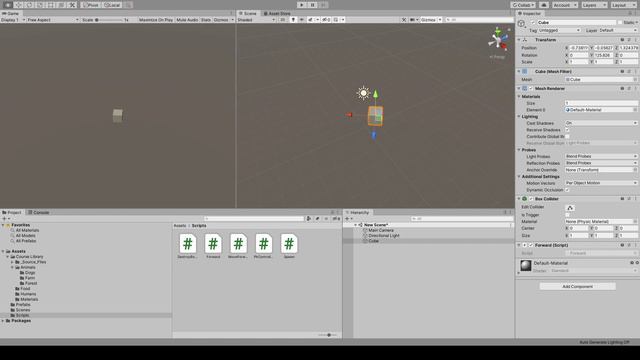Switch to the Asset Store tab
Viewport: 640px width, 360px height.
(277, 13)
